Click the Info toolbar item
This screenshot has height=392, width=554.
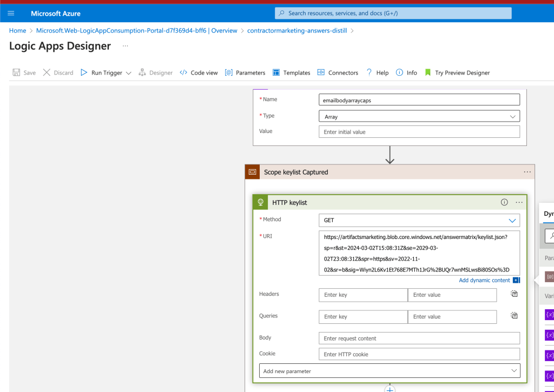406,73
